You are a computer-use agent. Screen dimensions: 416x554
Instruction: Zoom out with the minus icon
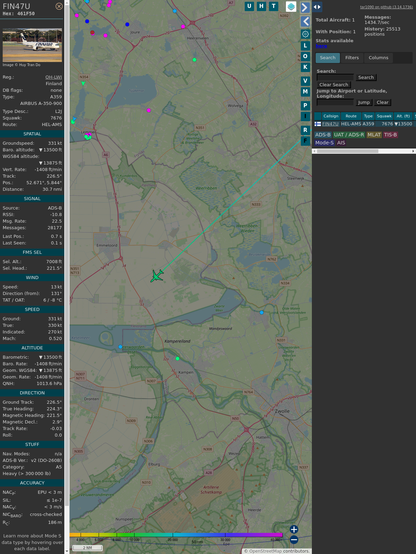pos(294,540)
